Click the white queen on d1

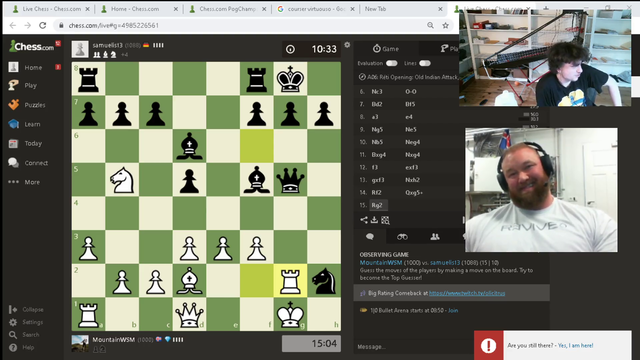(x=189, y=314)
